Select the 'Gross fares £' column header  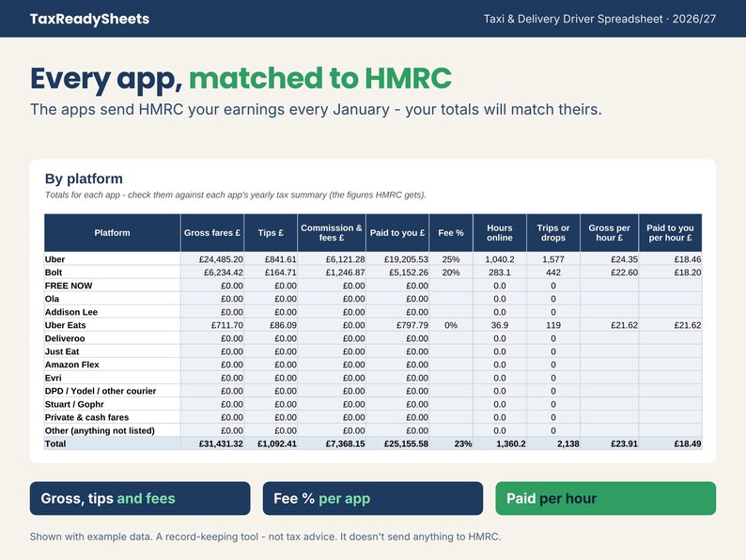(x=212, y=233)
